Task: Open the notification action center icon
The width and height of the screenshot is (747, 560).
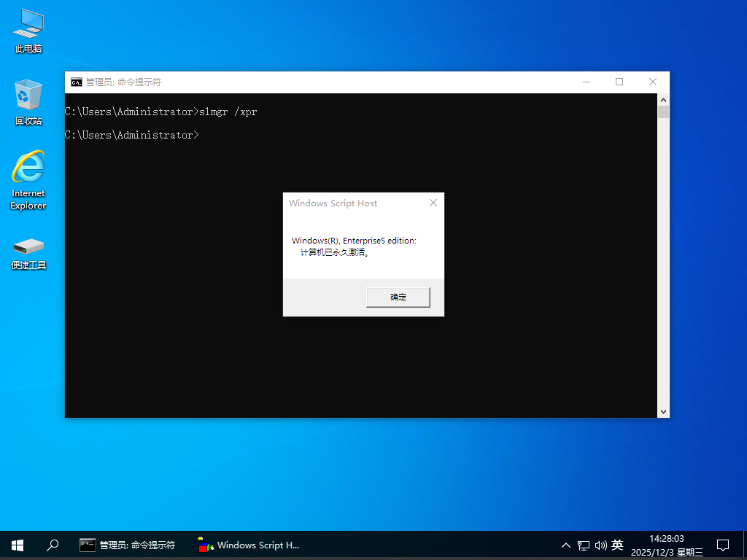Action: coord(723,545)
